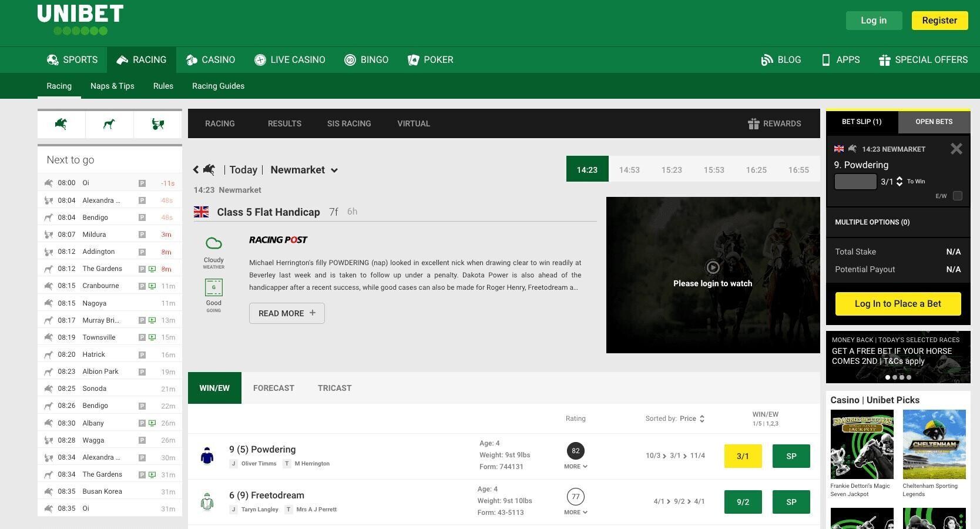Click Freetodream's rating 77 badge
This screenshot has width=980, height=529.
(x=575, y=497)
